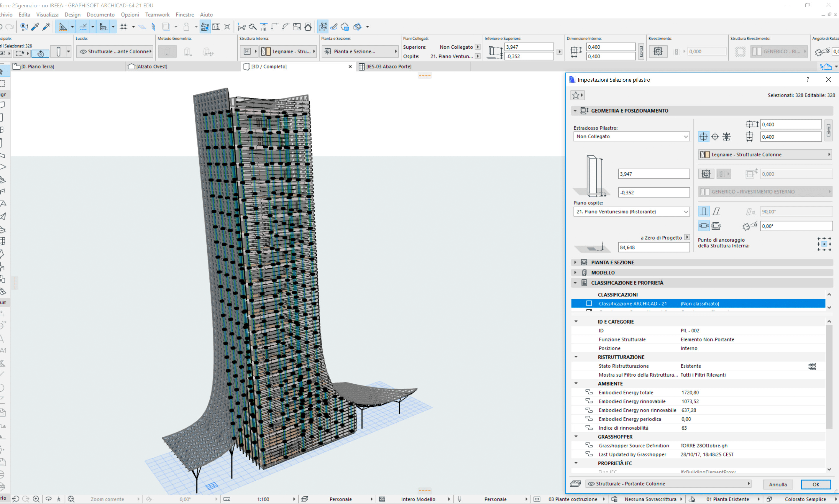Collapse the Ambiente properties group
The width and height of the screenshot is (839, 504).
pyautogui.click(x=576, y=383)
